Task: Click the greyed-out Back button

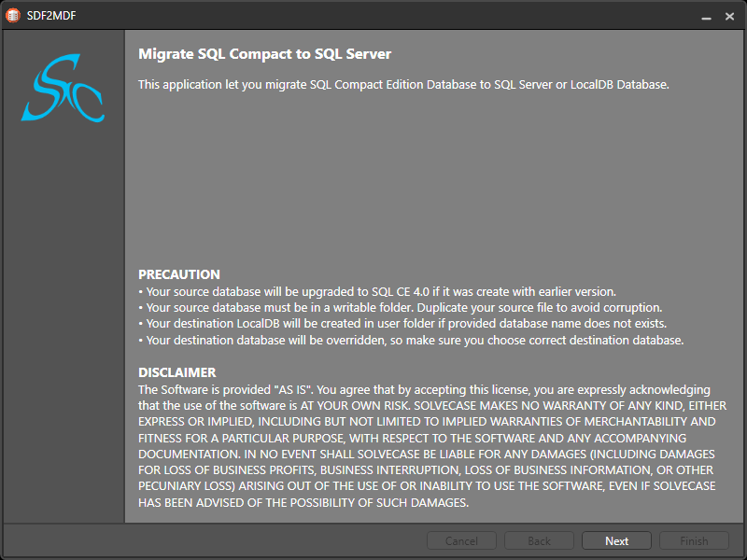Action: pos(539,541)
